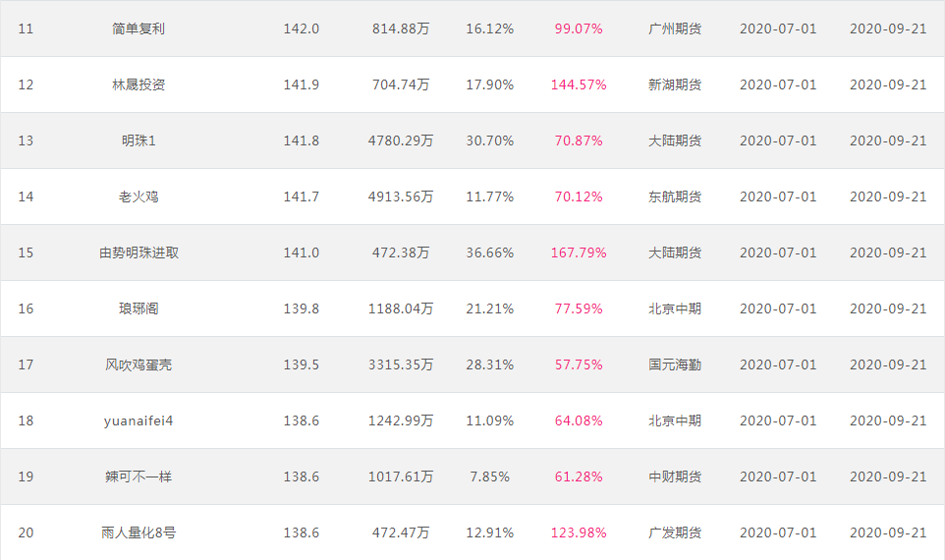Image resolution: width=945 pixels, height=560 pixels.
Task: Select row with rank number 16
Action: 472,308
